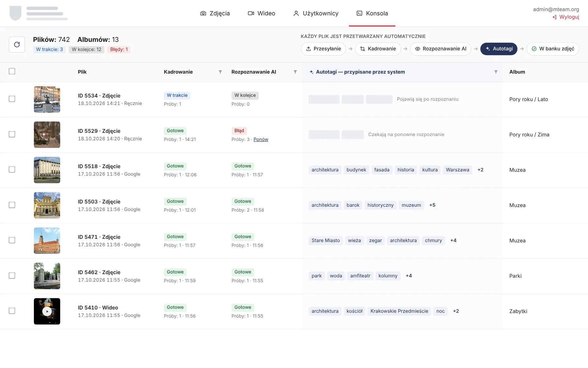
Task: Select the ID 5518 row checkbox
Action: (x=12, y=170)
